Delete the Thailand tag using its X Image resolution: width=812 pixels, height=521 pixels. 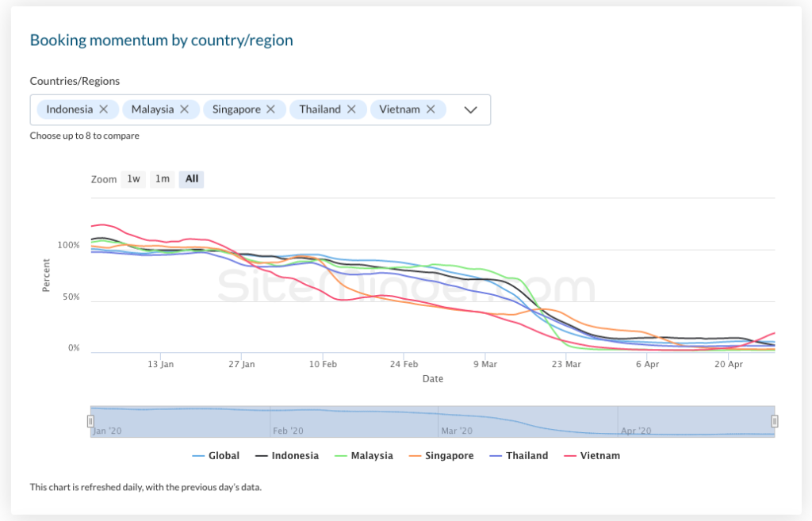[x=351, y=109]
